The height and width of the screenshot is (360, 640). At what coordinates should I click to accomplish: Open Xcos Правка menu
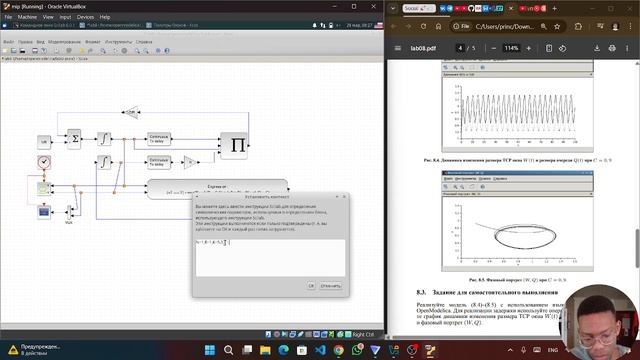pyautogui.click(x=25, y=42)
